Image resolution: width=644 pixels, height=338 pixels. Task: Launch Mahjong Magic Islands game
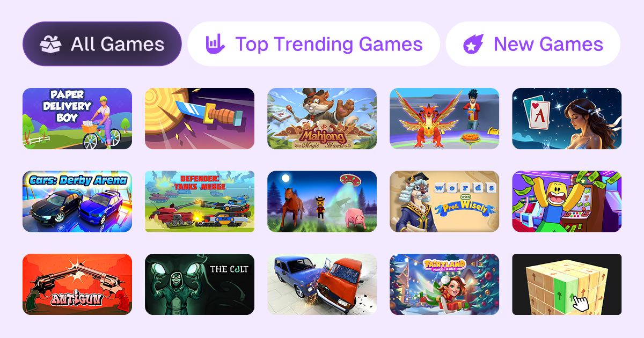tap(322, 119)
